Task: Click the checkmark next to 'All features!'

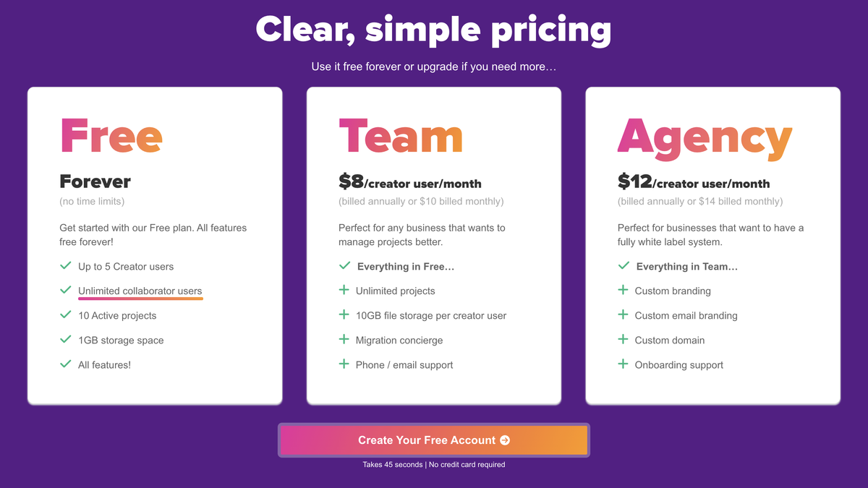Action: [65, 364]
